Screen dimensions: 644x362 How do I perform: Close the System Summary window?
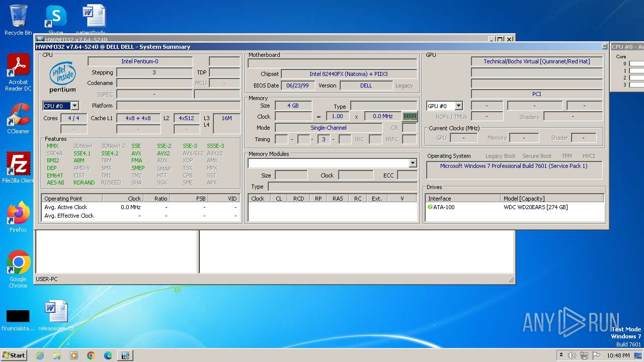(604, 46)
